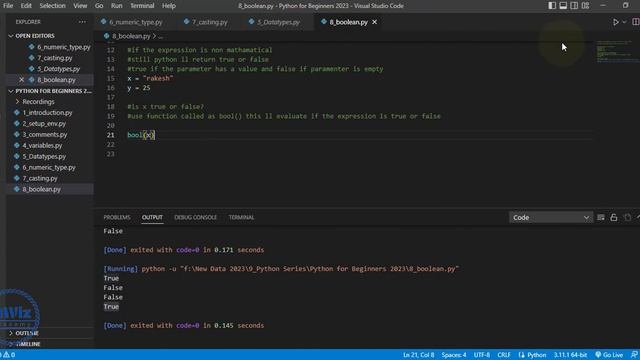Toggle bottom panel layout icon
The height and width of the screenshot is (360, 640).
563,6
